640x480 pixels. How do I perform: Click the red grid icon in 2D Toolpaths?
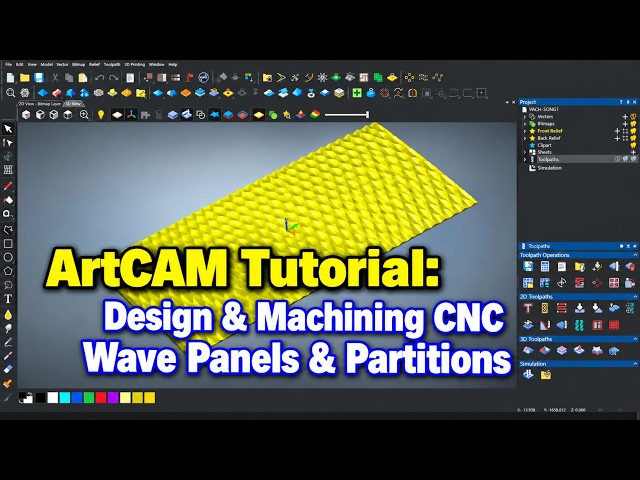pyautogui.click(x=614, y=325)
